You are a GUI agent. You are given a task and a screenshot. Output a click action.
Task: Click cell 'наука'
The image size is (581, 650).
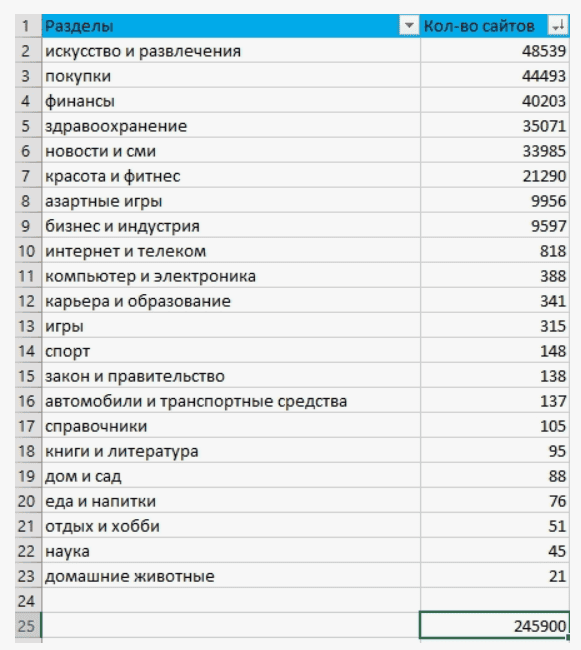[x=231, y=551]
